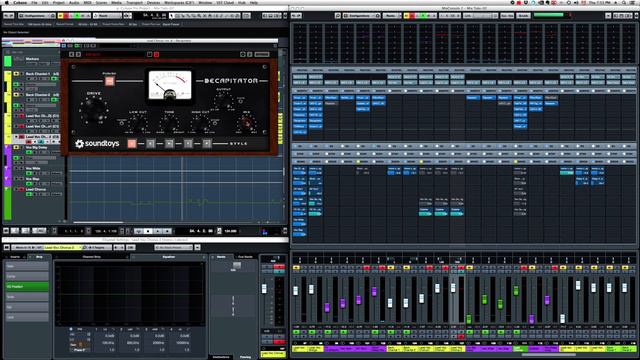Click the Decapitator Tone knob

169,123
